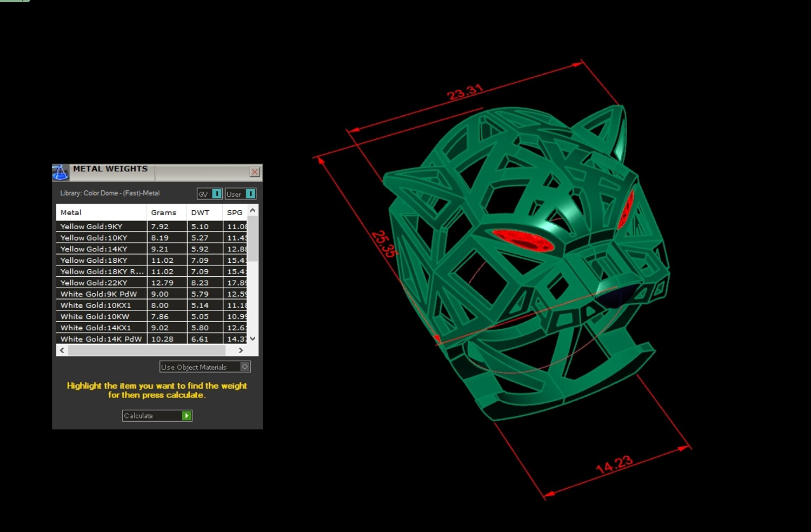Click the 12.79 grams cell

point(167,283)
